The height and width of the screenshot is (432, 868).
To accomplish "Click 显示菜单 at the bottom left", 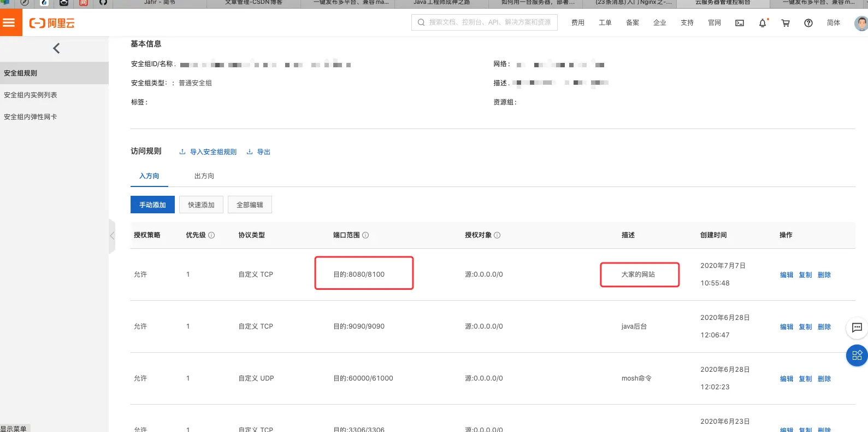I will 14,429.
